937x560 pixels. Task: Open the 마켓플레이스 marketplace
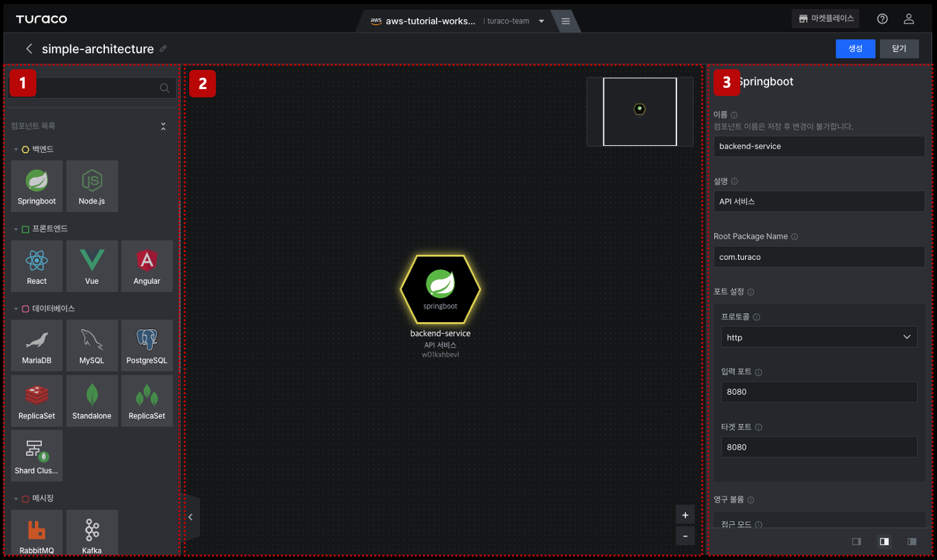(826, 19)
